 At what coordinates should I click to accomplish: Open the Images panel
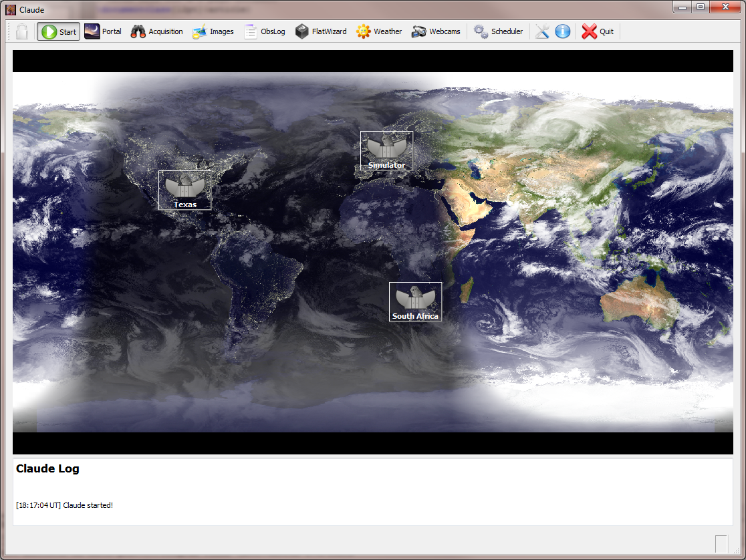click(213, 31)
